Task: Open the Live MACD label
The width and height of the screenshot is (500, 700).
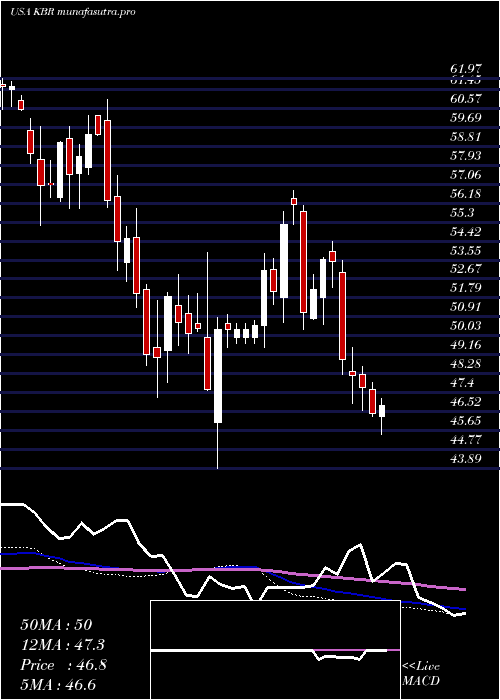Action: coord(421,674)
